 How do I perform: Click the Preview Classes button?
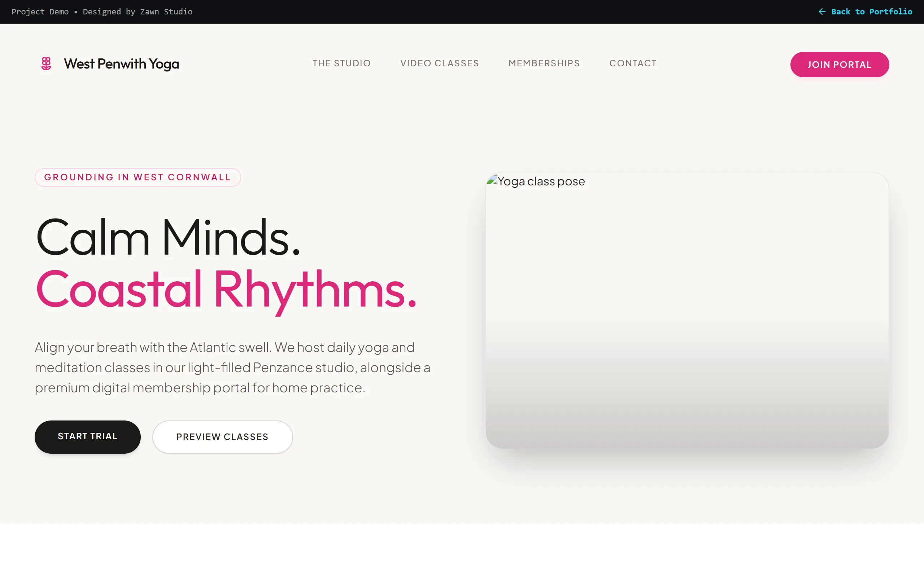coord(223,437)
